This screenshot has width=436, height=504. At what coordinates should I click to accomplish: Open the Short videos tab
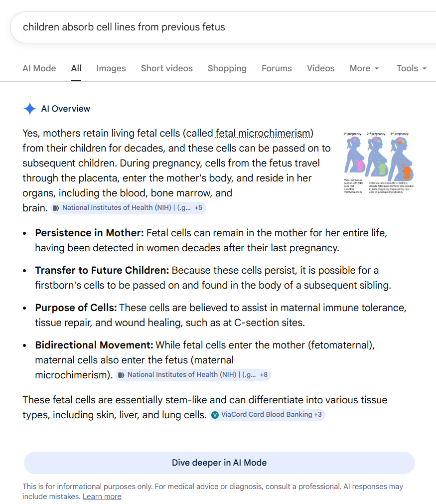click(x=166, y=68)
